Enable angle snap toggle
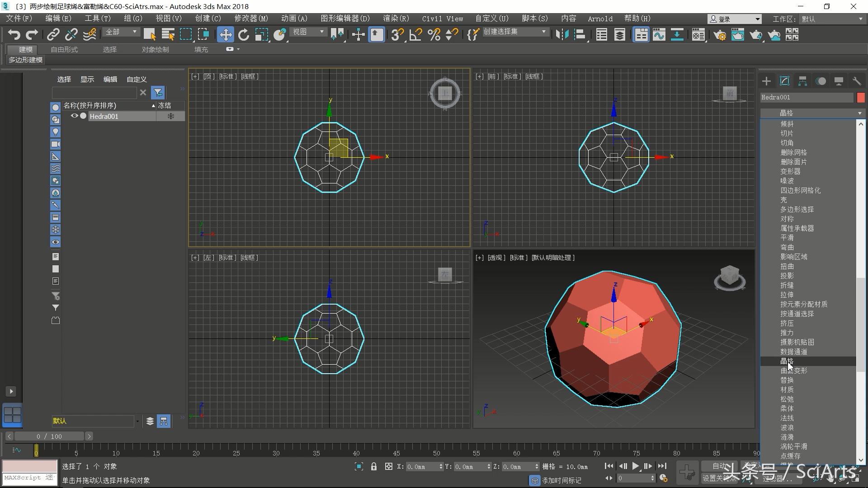Screen dimensions: 868x488 (x=415, y=35)
